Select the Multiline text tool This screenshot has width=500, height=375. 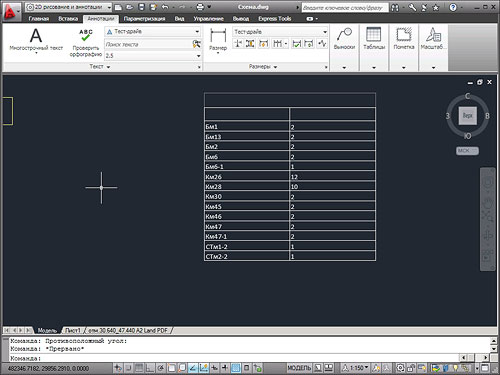36,40
